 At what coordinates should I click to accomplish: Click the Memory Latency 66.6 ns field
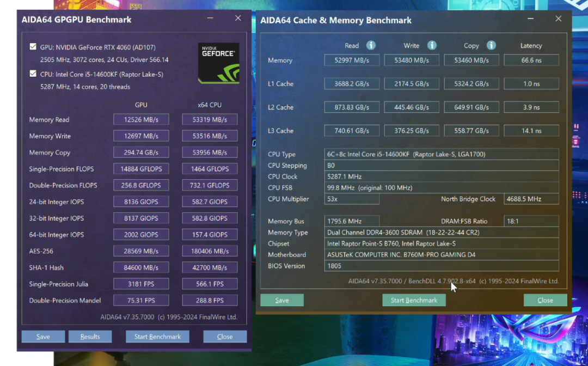click(x=531, y=60)
